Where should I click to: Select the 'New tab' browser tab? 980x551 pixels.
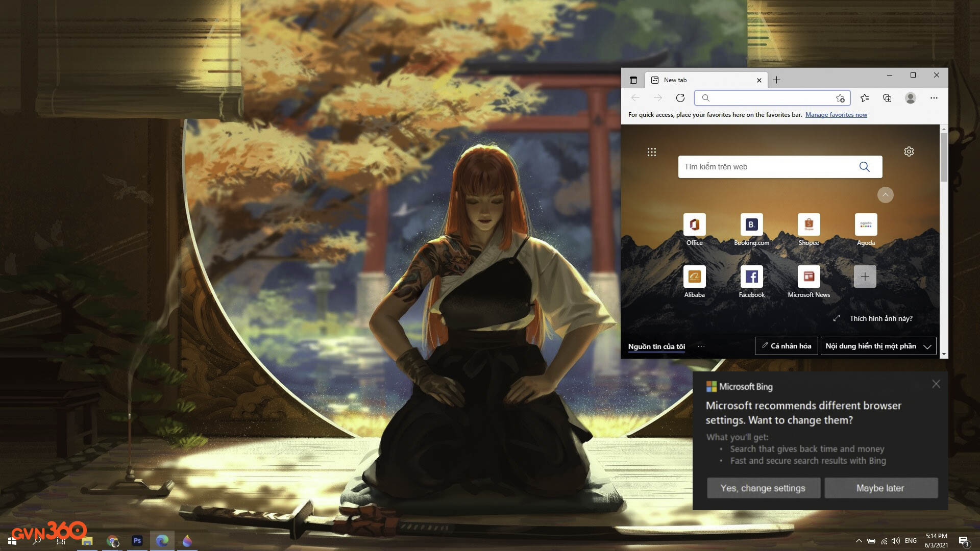[706, 80]
